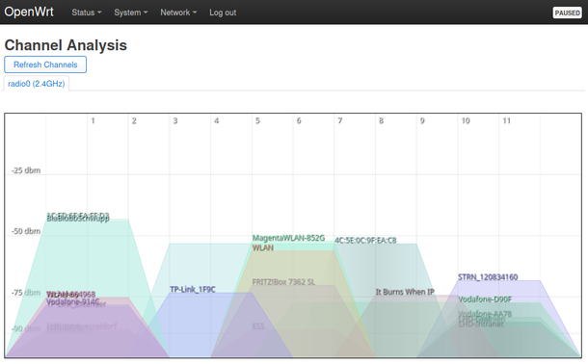
Task: Click the It Burns When IP label
Action: (405, 292)
